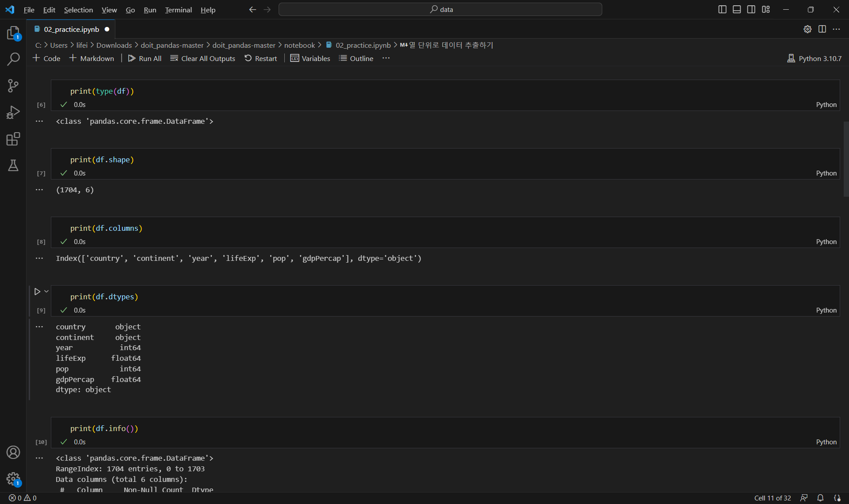Click the vertical scrollbar thumb
Image resolution: width=849 pixels, height=504 pixels.
click(845, 159)
